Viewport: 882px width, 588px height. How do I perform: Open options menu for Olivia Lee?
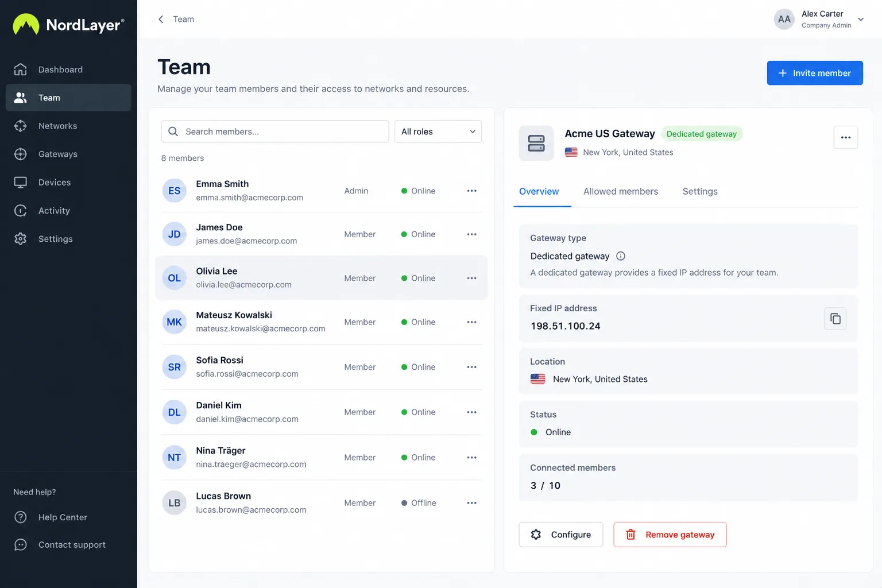coord(471,278)
